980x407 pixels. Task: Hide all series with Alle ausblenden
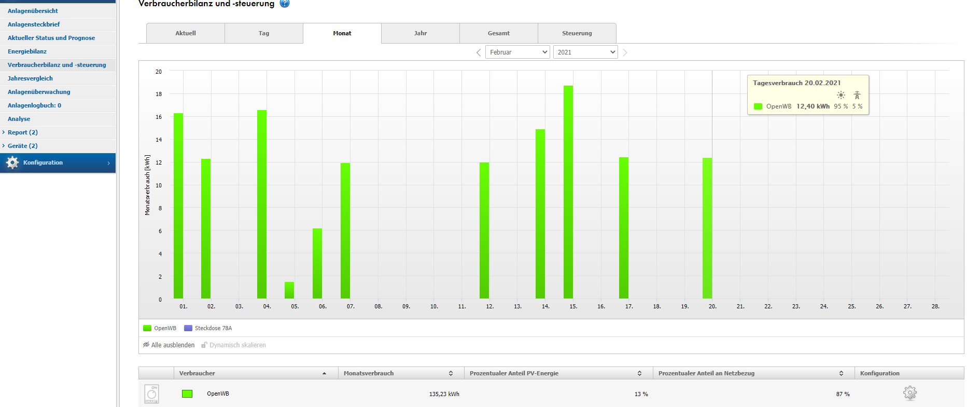pyautogui.click(x=169, y=345)
